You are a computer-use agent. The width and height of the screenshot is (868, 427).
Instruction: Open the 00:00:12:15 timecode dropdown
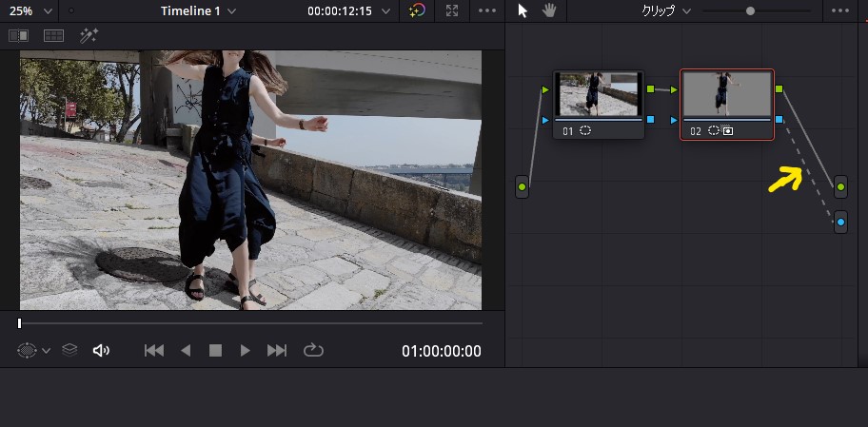[348, 11]
